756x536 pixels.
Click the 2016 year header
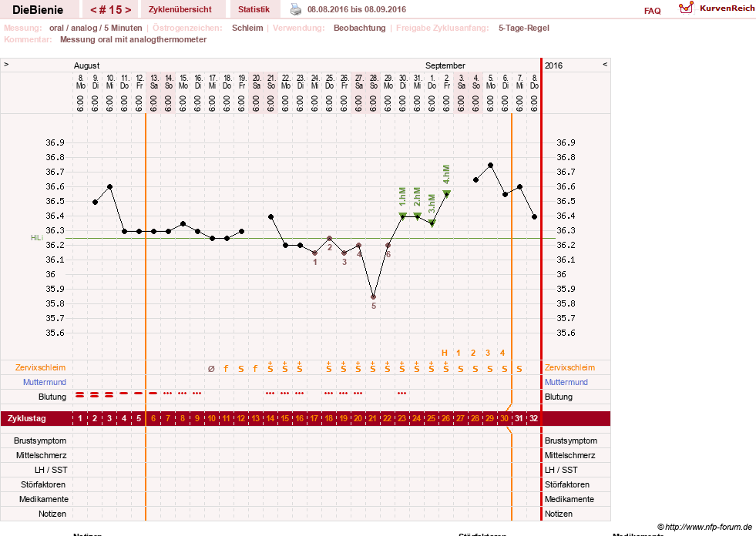click(553, 65)
